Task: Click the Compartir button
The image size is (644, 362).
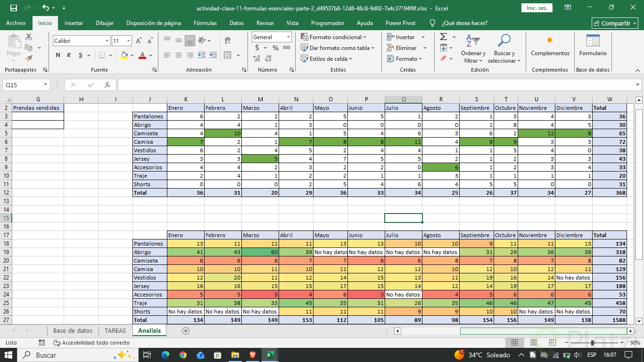Action: (x=615, y=23)
